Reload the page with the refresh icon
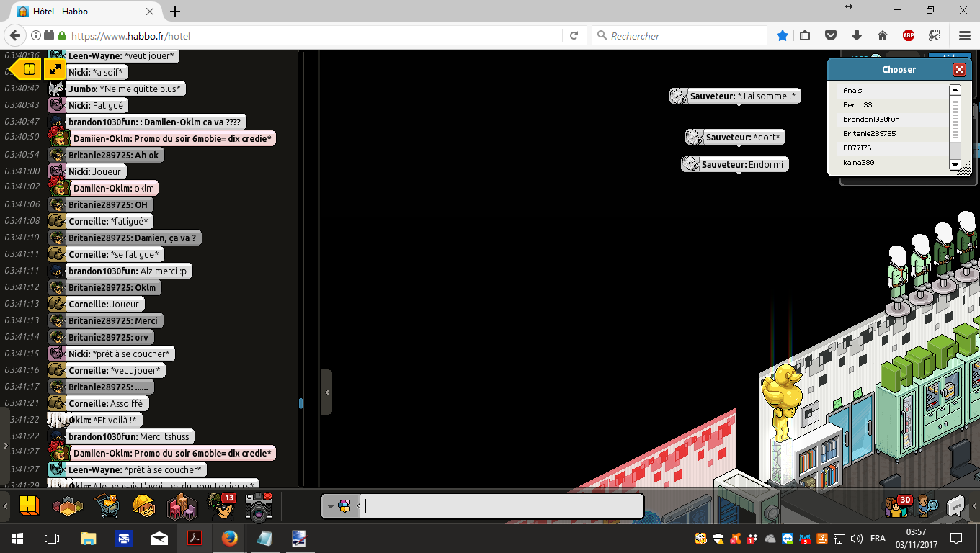980x553 pixels. [574, 35]
